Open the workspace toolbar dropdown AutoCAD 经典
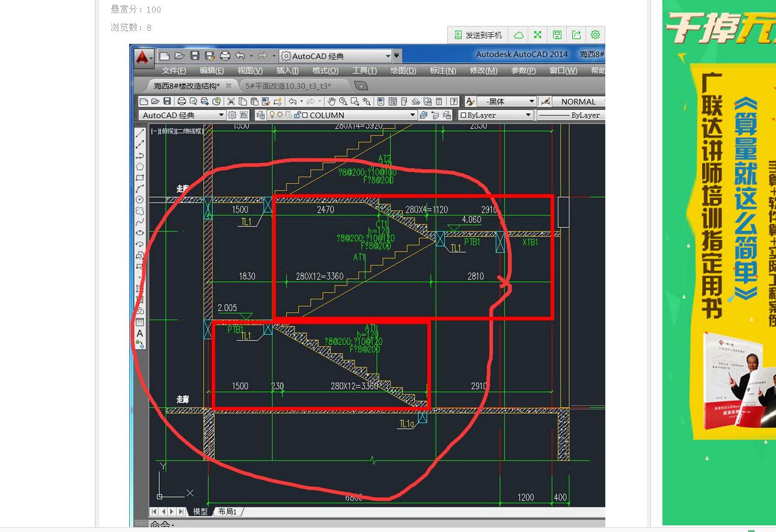 point(182,115)
